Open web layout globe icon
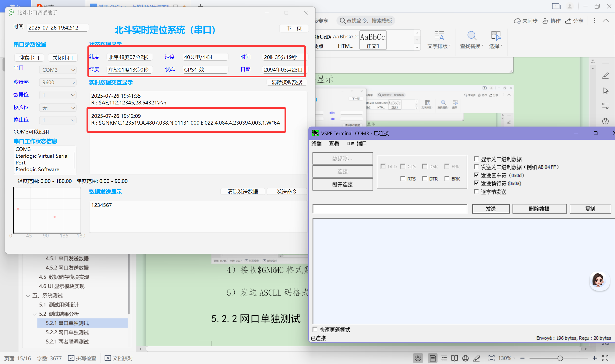This screenshot has height=364, width=615. click(465, 358)
